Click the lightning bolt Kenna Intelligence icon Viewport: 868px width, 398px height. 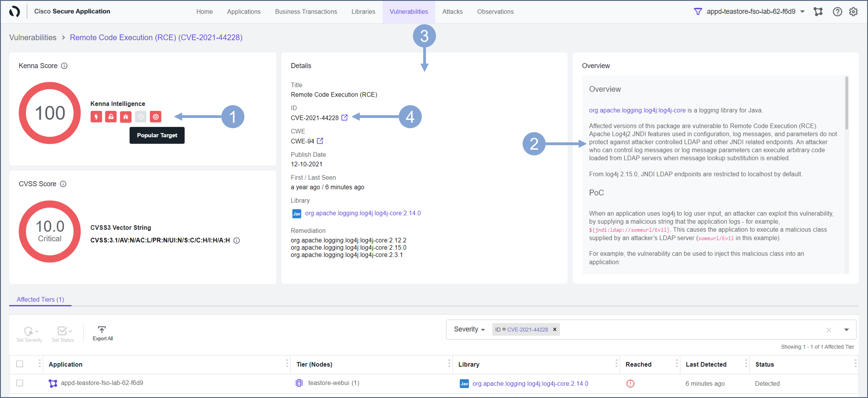96,117
